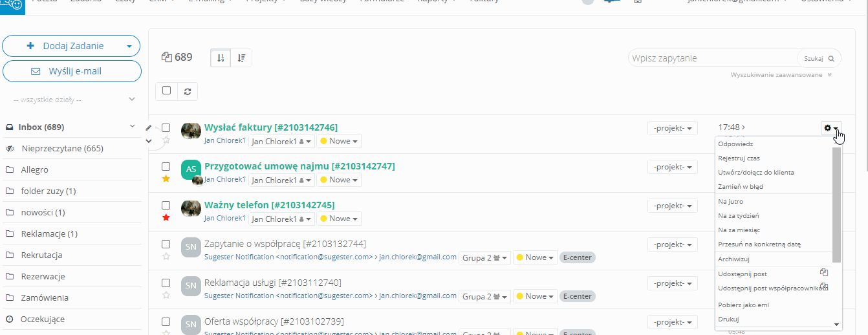Click the actions menu vertical scrollbar
This screenshot has height=335, width=868.
(x=836, y=204)
